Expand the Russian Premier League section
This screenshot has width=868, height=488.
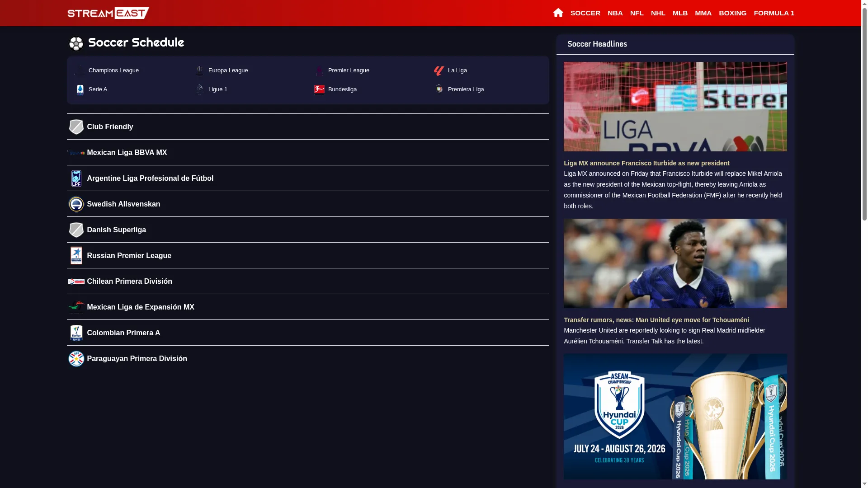point(308,256)
